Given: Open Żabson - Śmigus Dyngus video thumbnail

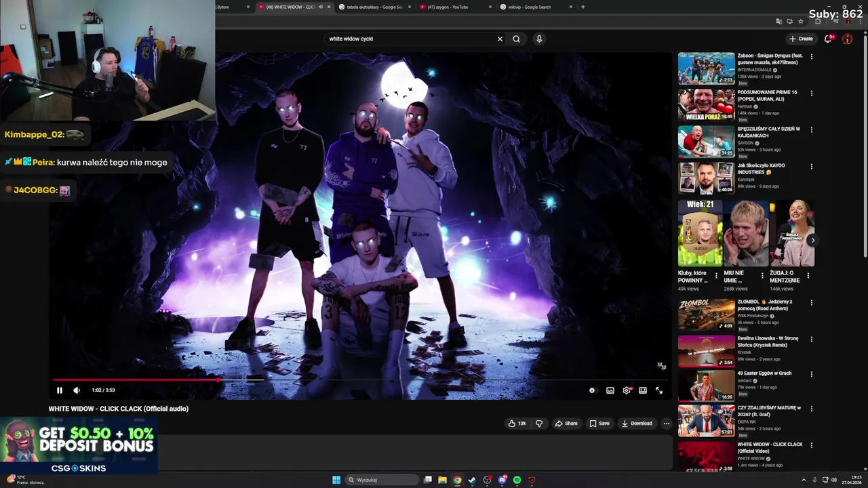Looking at the screenshot, I should click(x=706, y=68).
